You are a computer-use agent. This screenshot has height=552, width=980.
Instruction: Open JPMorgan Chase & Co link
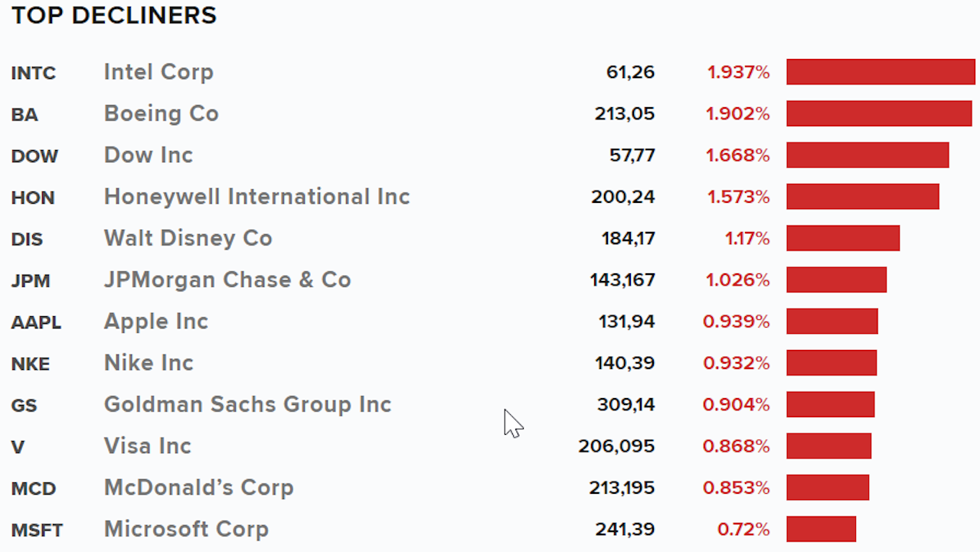tap(227, 279)
